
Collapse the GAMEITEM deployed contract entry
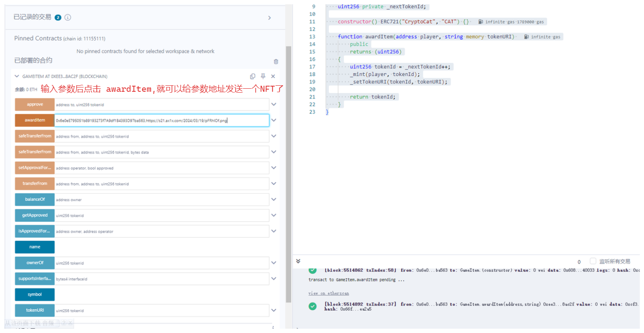17,76
